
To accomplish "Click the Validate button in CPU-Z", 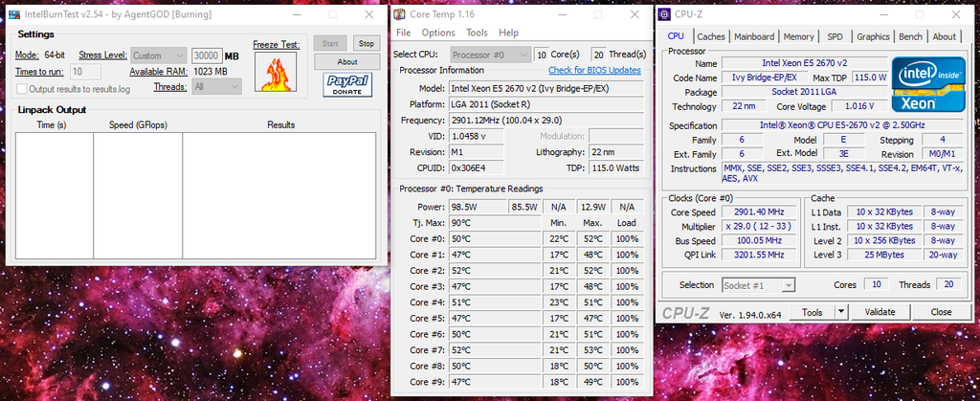I will (x=880, y=312).
